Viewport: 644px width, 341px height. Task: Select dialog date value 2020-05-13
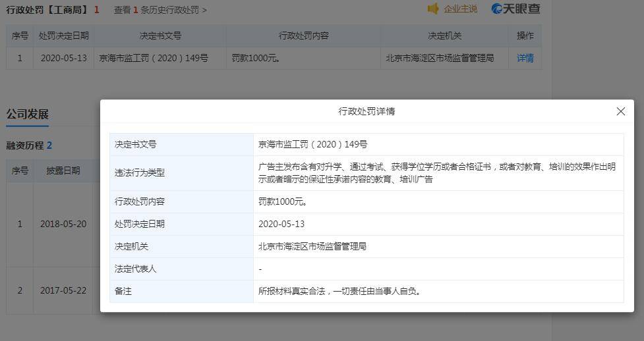[281, 224]
